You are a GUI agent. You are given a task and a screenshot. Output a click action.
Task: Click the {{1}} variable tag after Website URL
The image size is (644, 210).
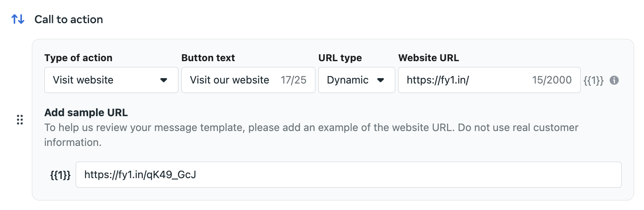594,80
